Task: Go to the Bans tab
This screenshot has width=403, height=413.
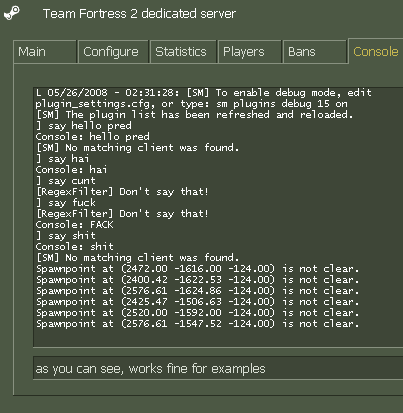Action: point(315,52)
